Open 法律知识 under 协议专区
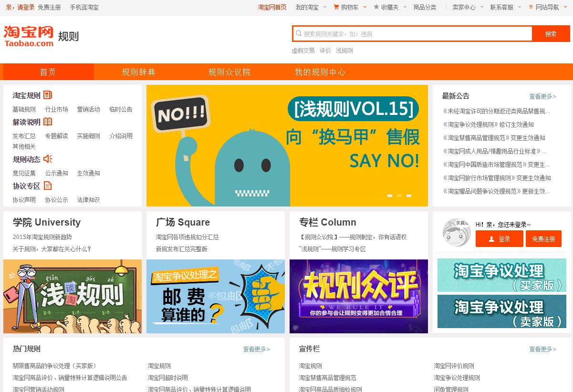 [89, 200]
